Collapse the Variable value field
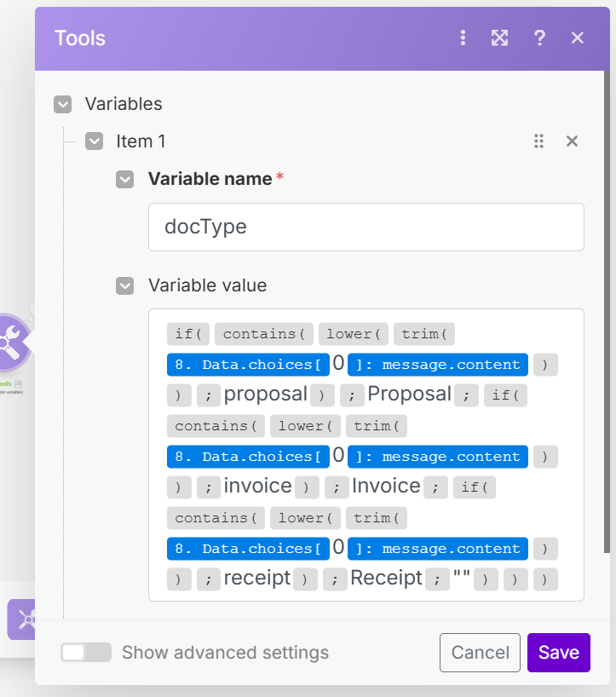Viewport: 616px width, 697px height. [x=125, y=285]
